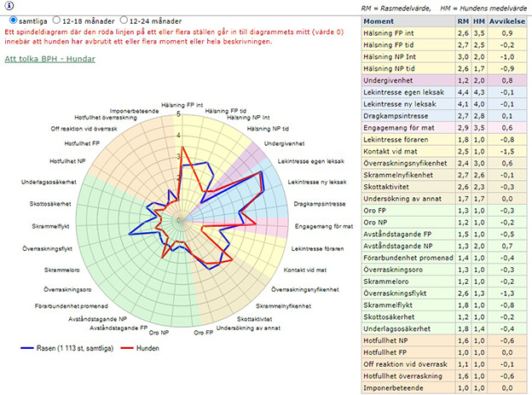Open the Att tolka BPH - Hundar link
The image size is (532, 395).
pos(49,59)
